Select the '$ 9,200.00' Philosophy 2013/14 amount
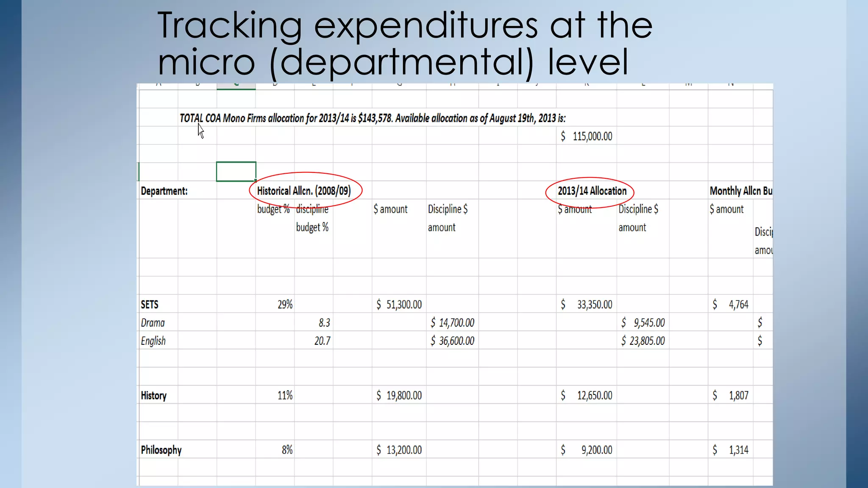 pyautogui.click(x=587, y=450)
